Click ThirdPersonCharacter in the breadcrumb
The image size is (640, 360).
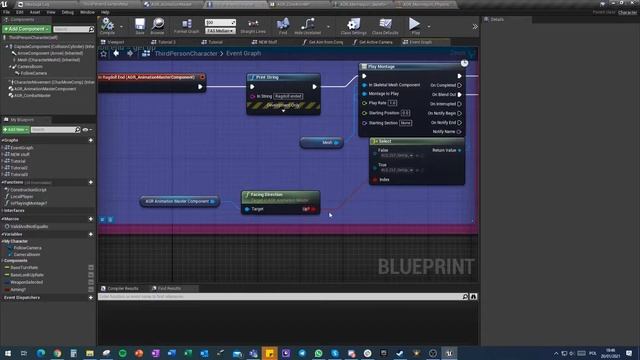coord(186,53)
